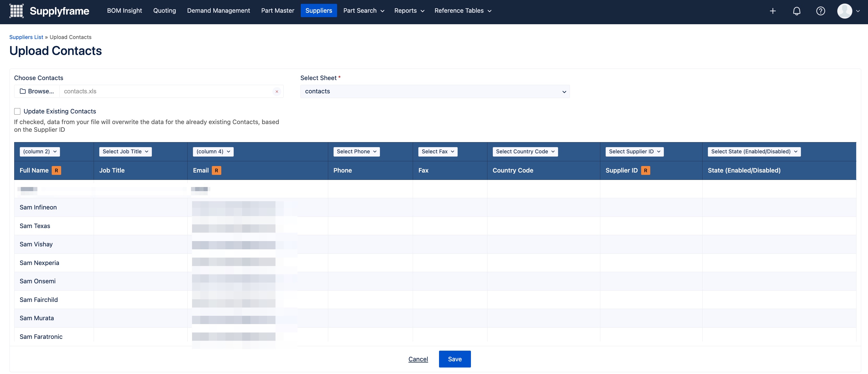Go to the BOM Insight menu
Viewport: 868px width, 374px height.
(124, 11)
